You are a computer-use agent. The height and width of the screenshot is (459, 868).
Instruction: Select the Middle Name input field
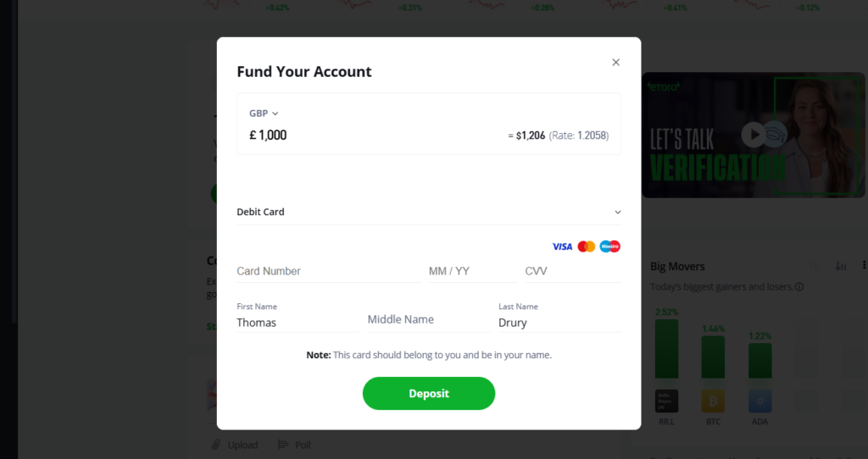(x=428, y=320)
